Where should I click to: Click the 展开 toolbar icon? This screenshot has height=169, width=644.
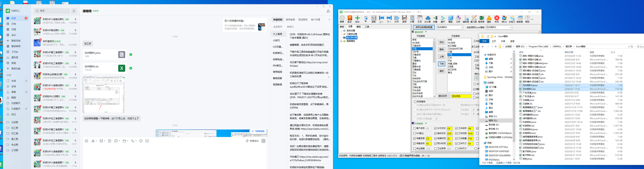click(x=443, y=19)
